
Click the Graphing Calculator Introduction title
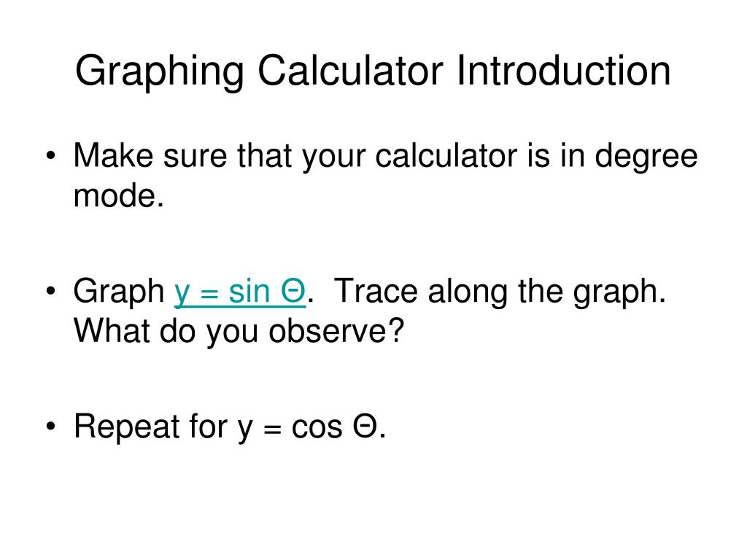point(373,71)
